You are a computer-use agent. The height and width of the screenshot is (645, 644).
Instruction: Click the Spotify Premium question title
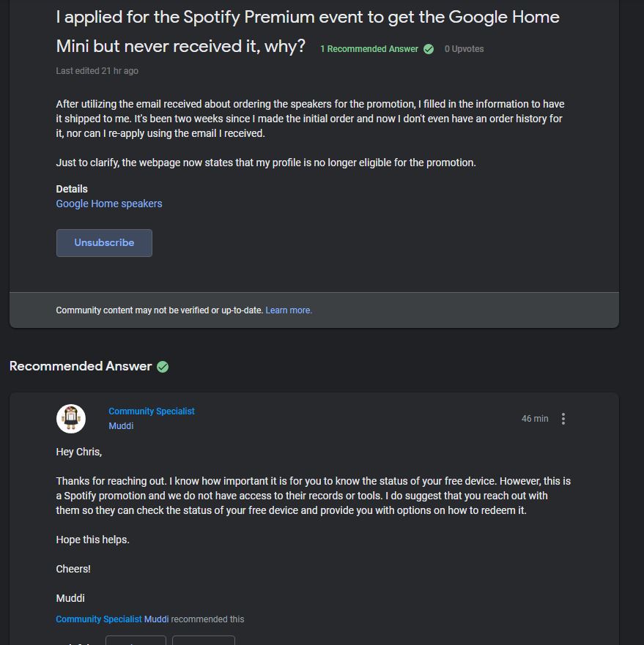coord(308,31)
